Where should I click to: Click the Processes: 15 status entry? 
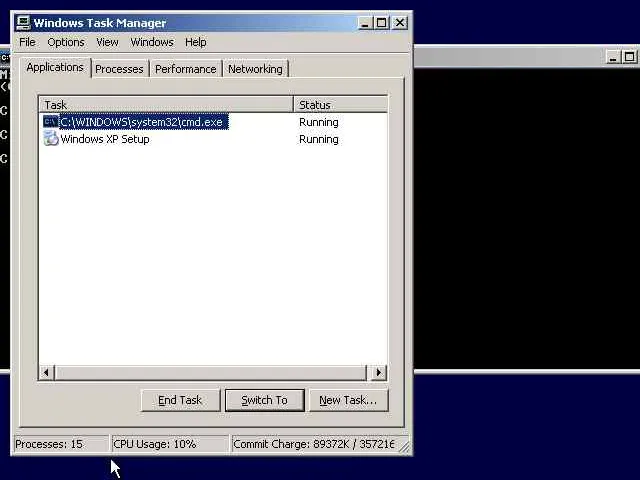[61, 444]
